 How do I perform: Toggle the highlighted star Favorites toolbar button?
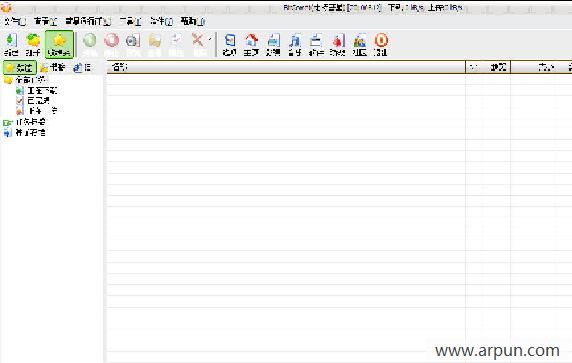[59, 44]
